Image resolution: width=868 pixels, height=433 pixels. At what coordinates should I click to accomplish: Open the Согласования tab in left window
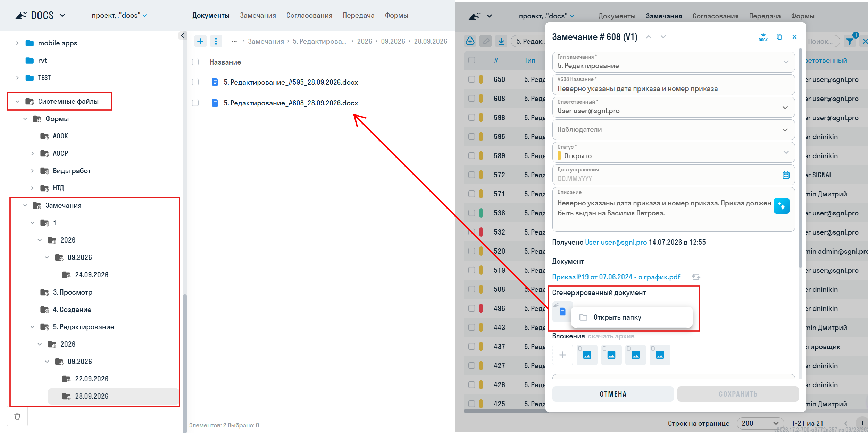(309, 16)
